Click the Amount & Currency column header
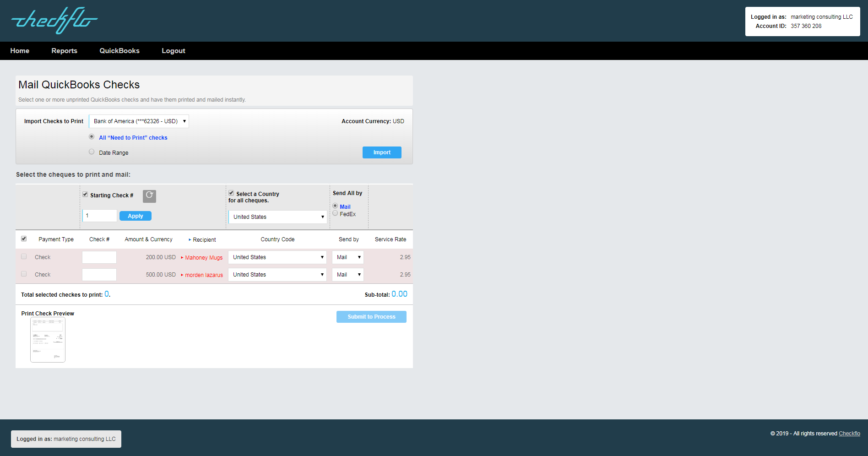Screen dimensions: 868x456 (148, 239)
